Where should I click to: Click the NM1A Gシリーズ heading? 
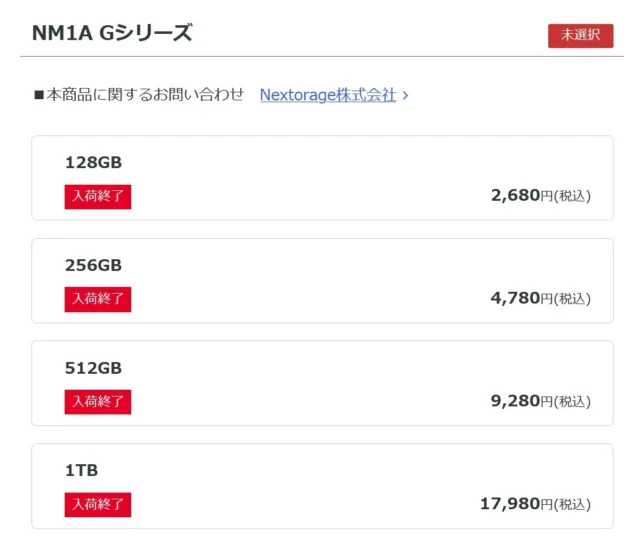pyautogui.click(x=112, y=33)
